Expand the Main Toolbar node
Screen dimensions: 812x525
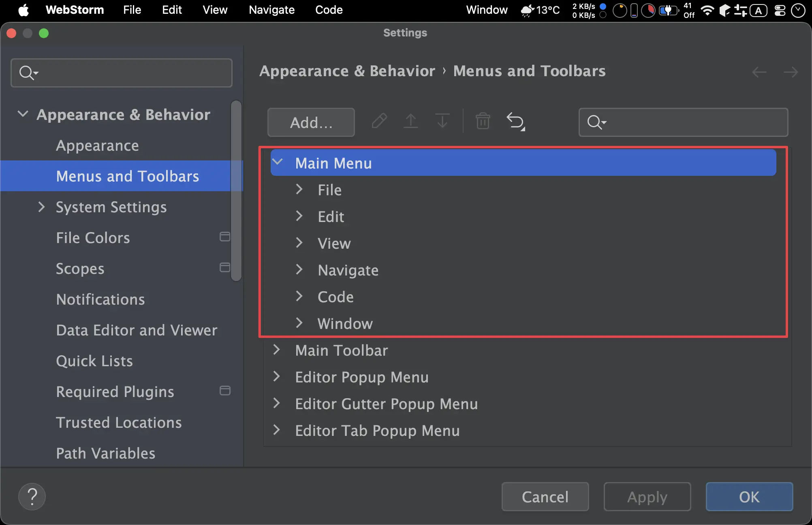click(277, 350)
